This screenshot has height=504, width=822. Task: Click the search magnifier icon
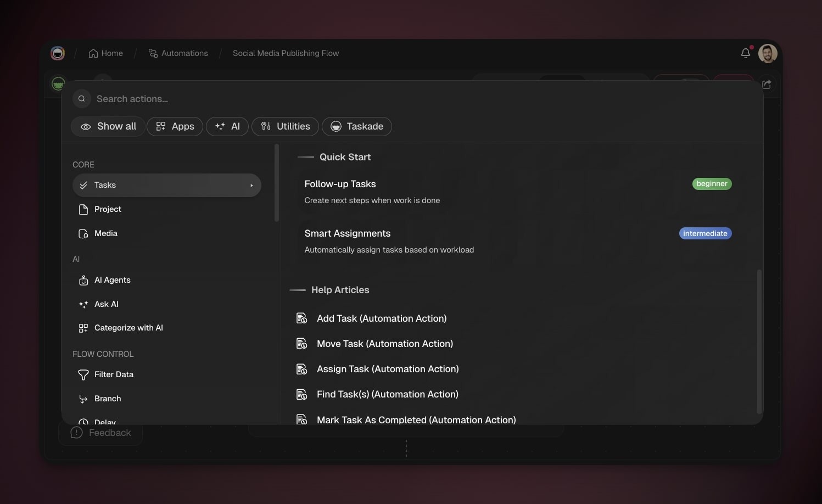(82, 99)
